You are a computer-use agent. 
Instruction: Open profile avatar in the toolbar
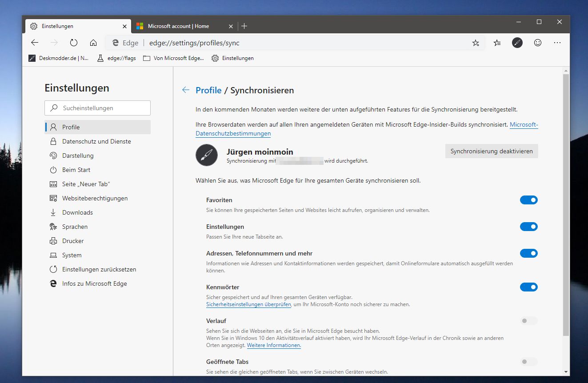517,43
